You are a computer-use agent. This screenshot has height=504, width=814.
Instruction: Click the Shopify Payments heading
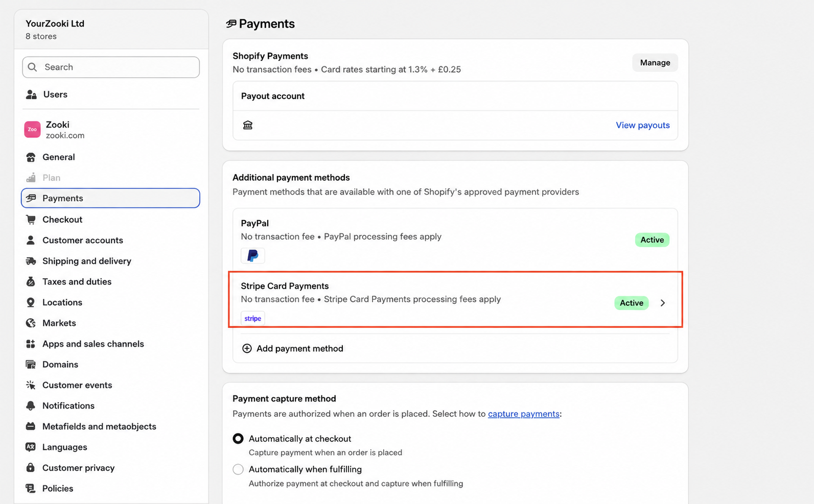coord(270,56)
